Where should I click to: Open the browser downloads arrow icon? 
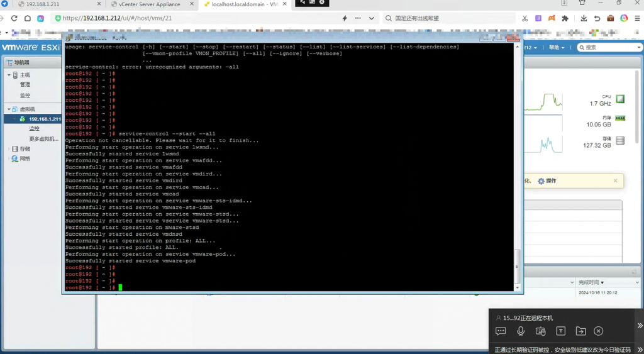pos(583,18)
